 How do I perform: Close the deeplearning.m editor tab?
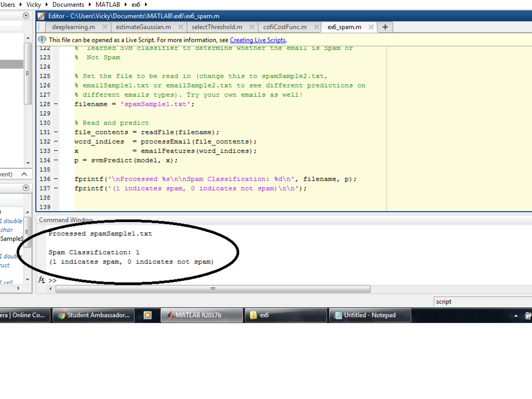click(105, 27)
